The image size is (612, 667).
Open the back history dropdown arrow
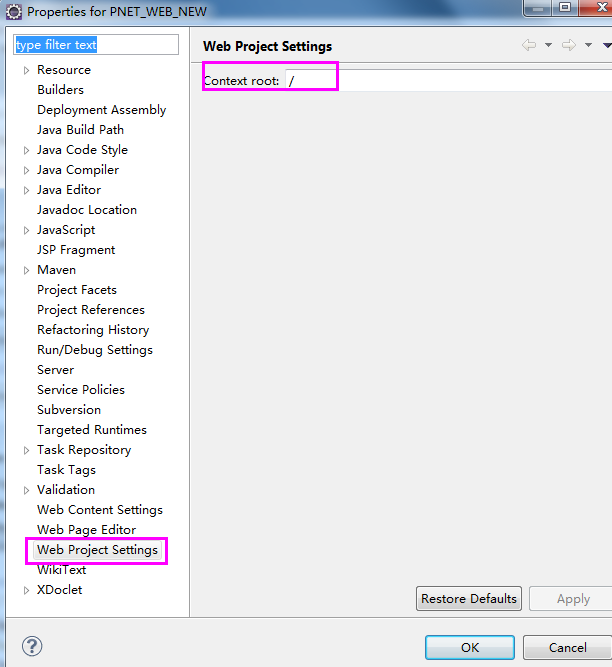(549, 45)
